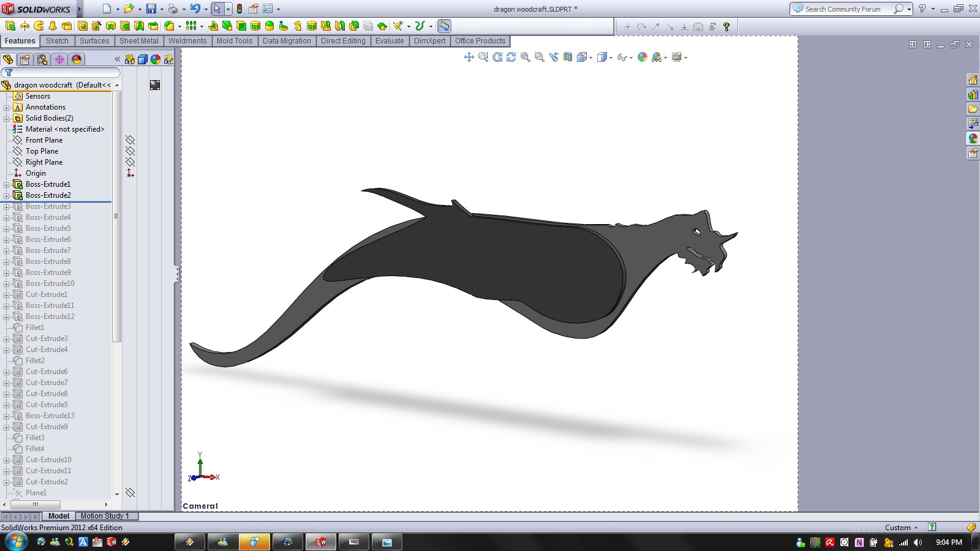Click the Search Community Forum field
The height and width of the screenshot is (551, 980).
(x=843, y=9)
